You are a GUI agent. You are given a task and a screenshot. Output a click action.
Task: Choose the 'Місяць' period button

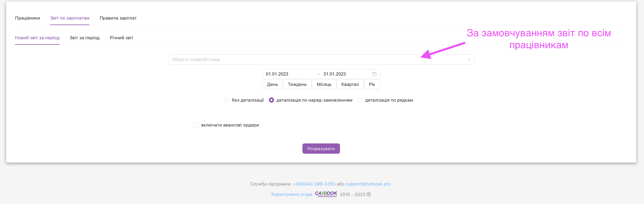(324, 84)
